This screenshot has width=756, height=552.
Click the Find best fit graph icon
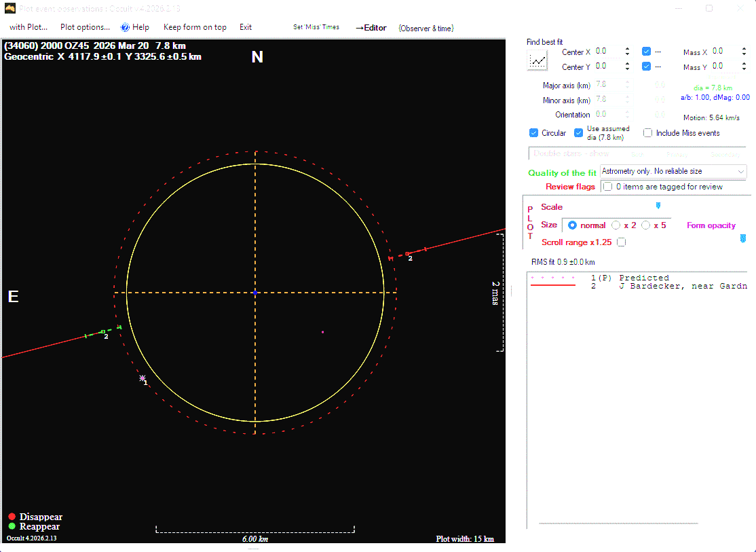click(x=537, y=60)
